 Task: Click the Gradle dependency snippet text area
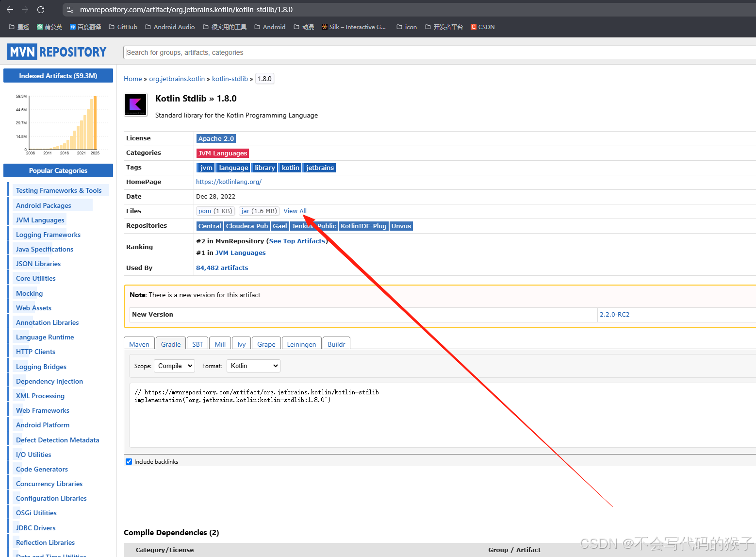(442, 415)
